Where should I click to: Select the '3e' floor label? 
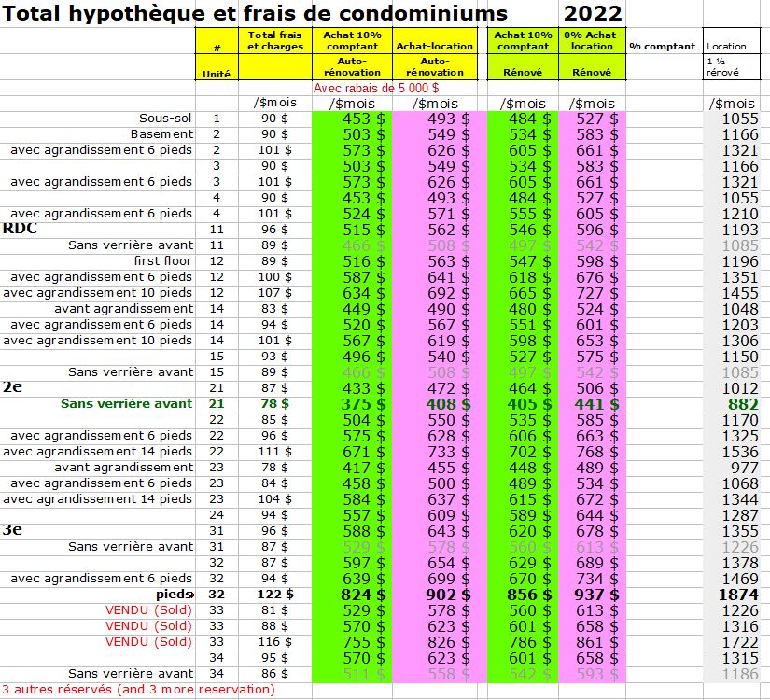[12, 529]
